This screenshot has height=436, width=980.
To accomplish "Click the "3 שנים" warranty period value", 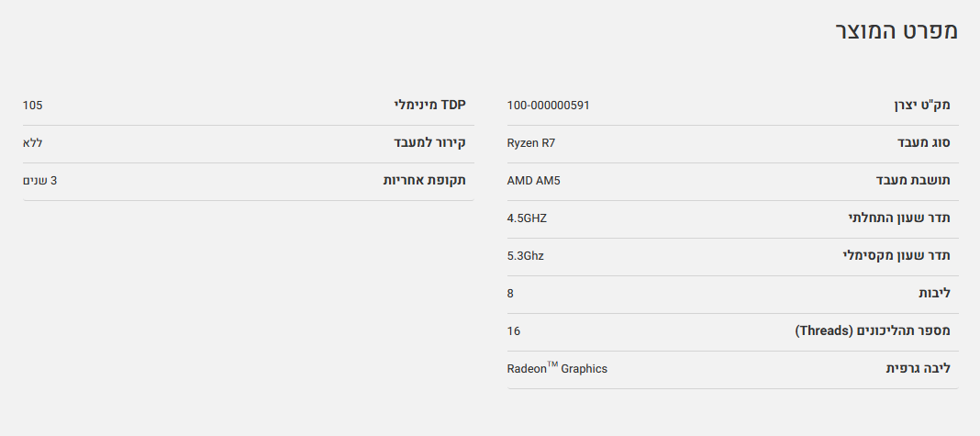I will (x=40, y=181).
